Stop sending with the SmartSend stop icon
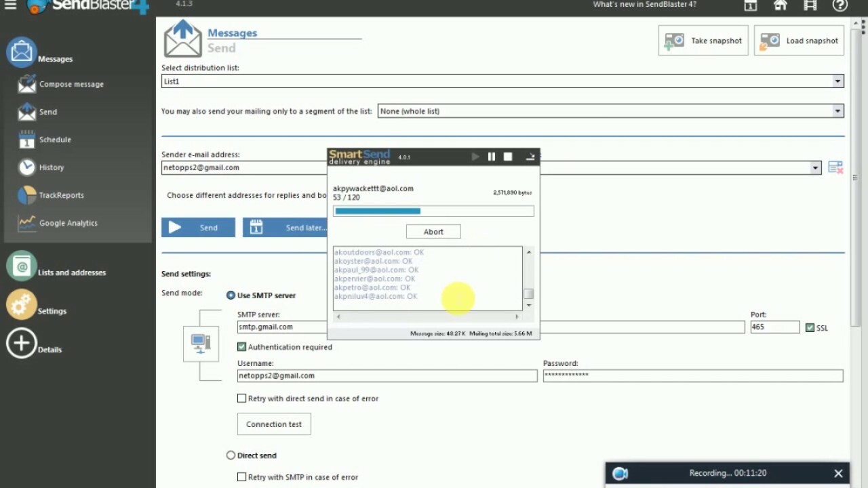This screenshot has height=488, width=868. point(508,157)
